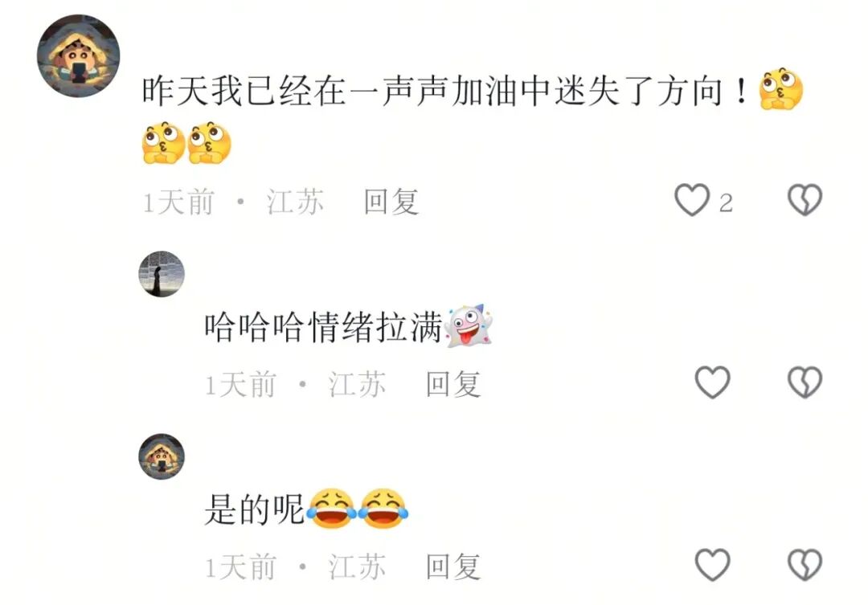Viewport: 868px width, 605px height.
Task: Tap broken heart on 哈哈哈情绪拉满 reply
Action: 805,382
